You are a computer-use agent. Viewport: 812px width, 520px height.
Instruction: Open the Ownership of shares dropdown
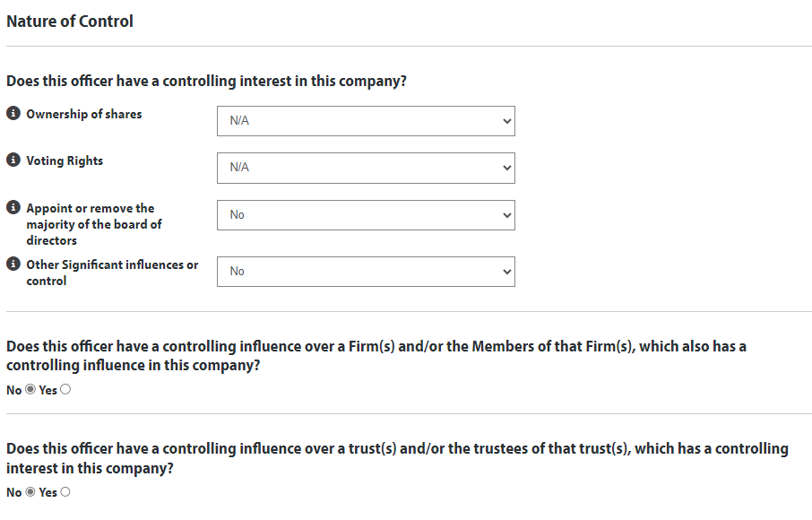click(366, 121)
